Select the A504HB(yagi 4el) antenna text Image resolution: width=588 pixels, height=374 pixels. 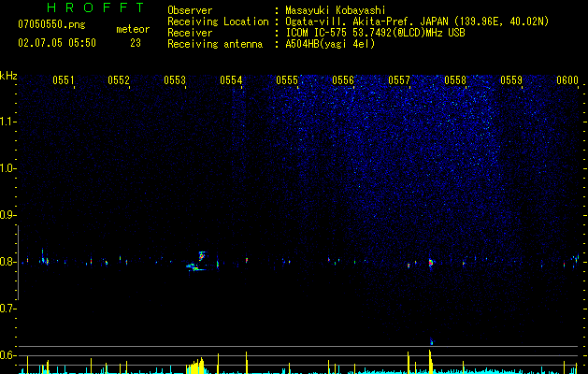pyautogui.click(x=330, y=44)
